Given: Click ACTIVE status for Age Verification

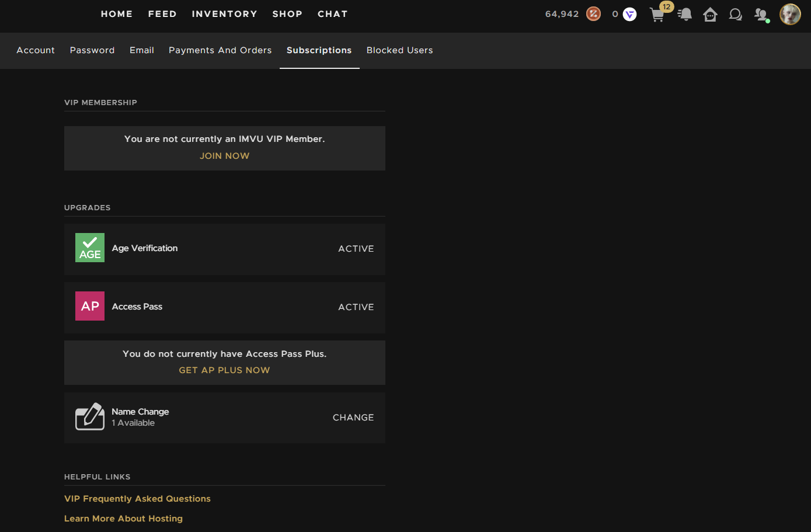Looking at the screenshot, I should [356, 249].
